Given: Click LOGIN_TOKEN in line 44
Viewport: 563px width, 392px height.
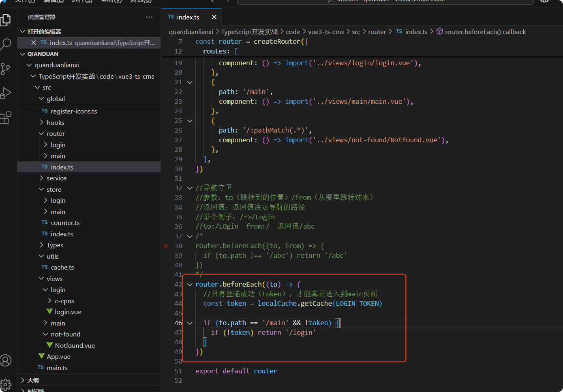Looking at the screenshot, I should click(x=357, y=304).
